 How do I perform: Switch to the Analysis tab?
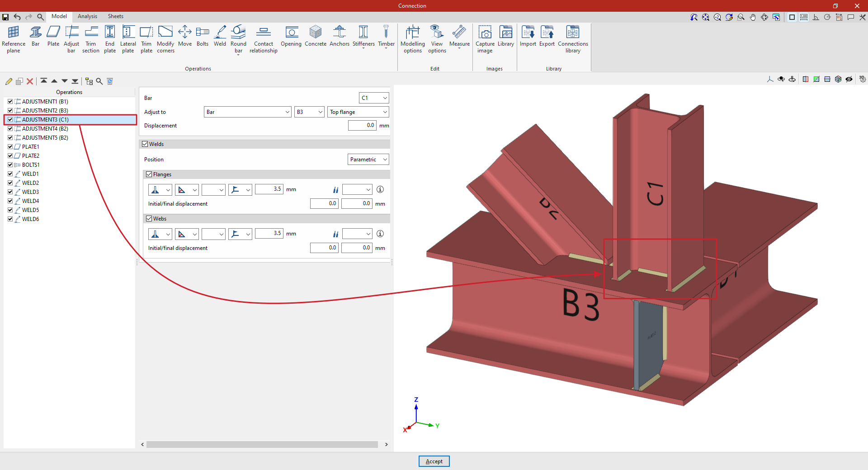pos(87,16)
